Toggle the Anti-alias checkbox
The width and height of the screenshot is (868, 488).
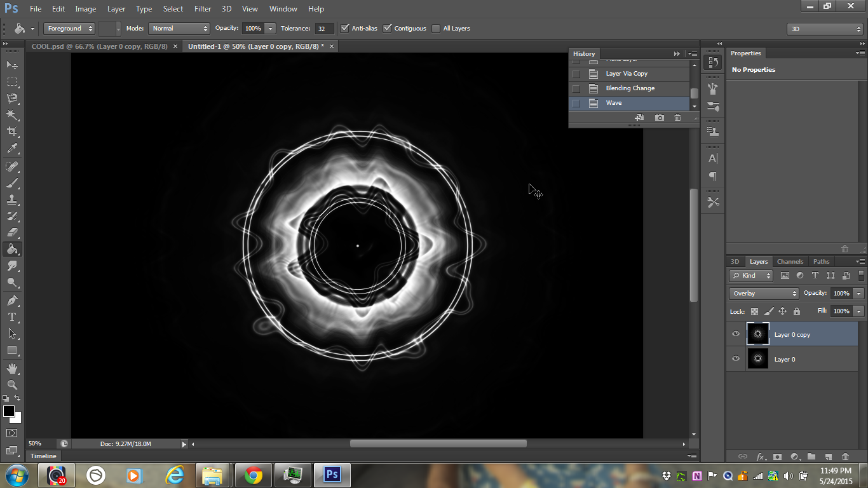345,28
